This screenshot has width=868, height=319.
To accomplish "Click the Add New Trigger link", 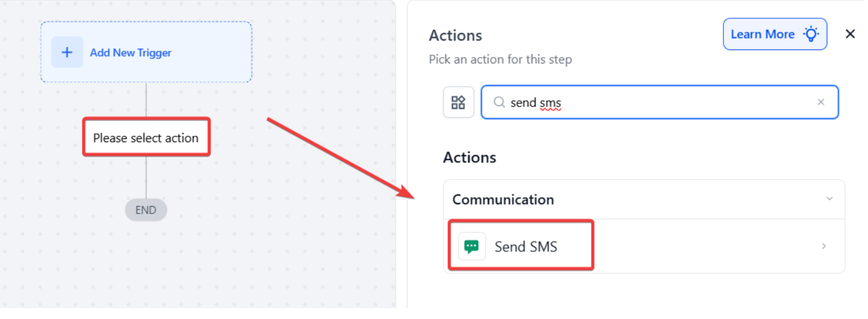I will click(x=131, y=53).
